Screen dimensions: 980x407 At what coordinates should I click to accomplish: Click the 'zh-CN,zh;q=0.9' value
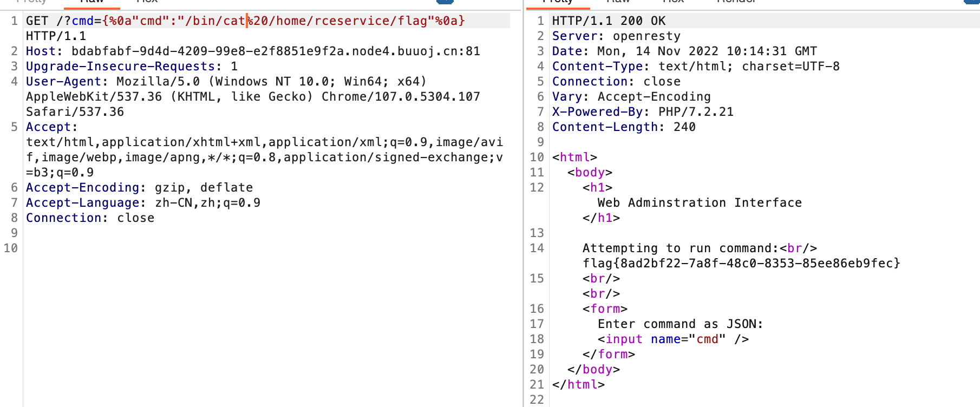tap(207, 202)
